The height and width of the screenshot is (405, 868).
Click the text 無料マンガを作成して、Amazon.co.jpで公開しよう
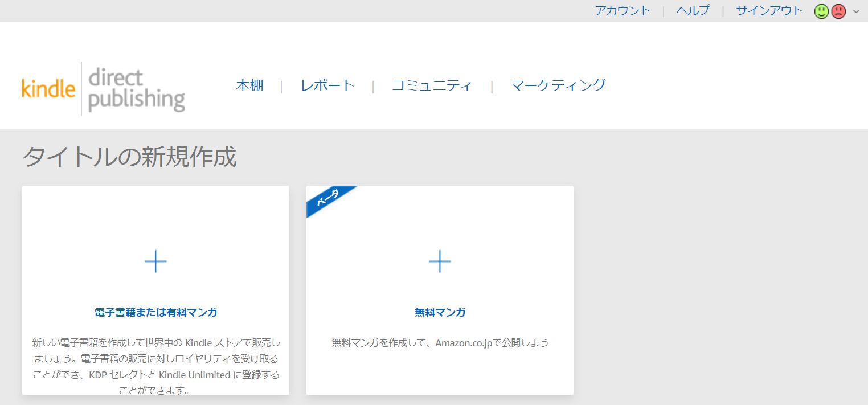[x=440, y=343]
